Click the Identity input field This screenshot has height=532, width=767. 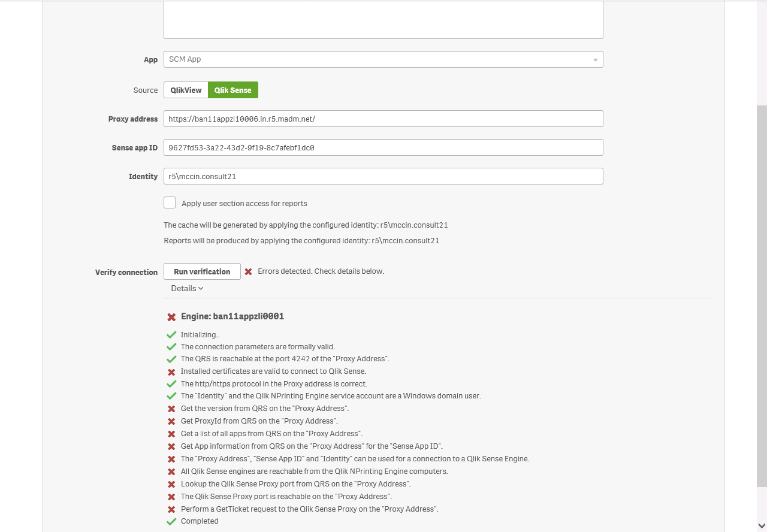pyautogui.click(x=383, y=176)
